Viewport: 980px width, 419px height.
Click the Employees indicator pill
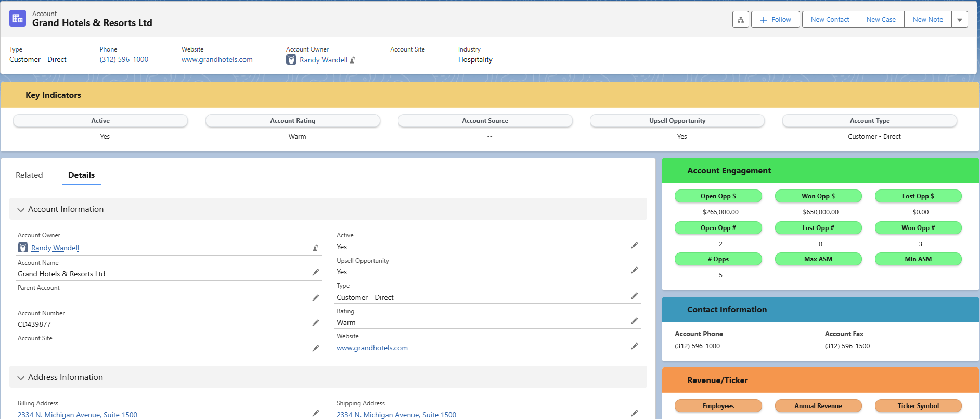click(x=718, y=406)
